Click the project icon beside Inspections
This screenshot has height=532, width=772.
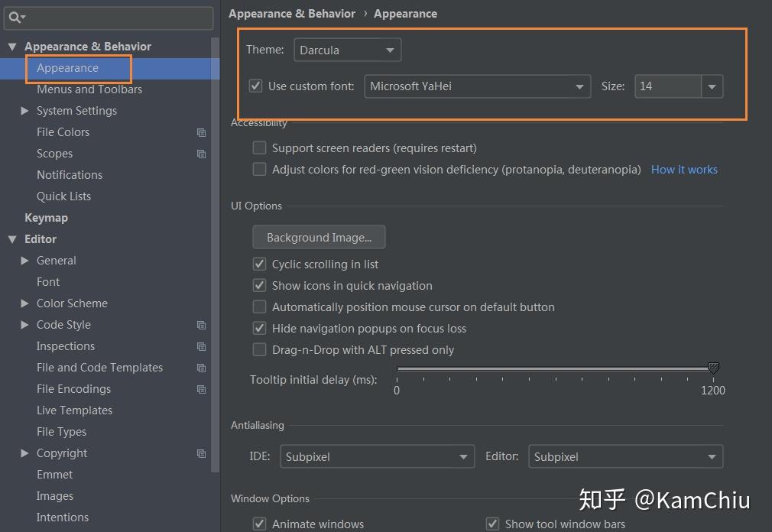[x=201, y=346]
